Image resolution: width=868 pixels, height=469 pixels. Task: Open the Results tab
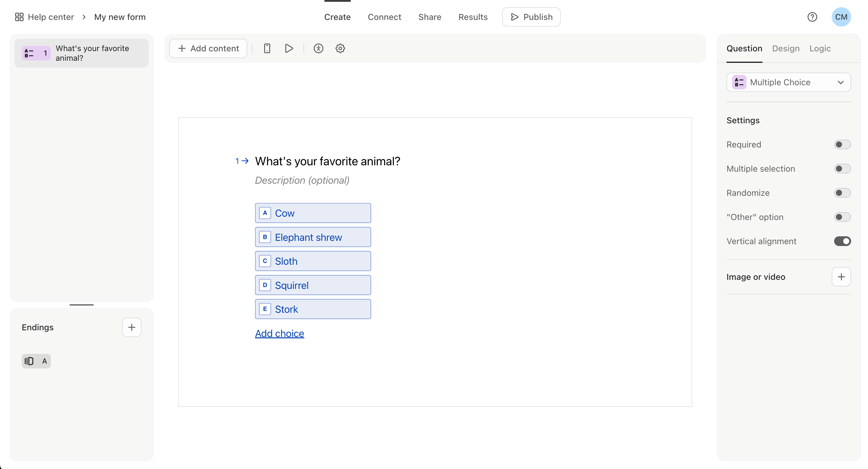(x=473, y=17)
